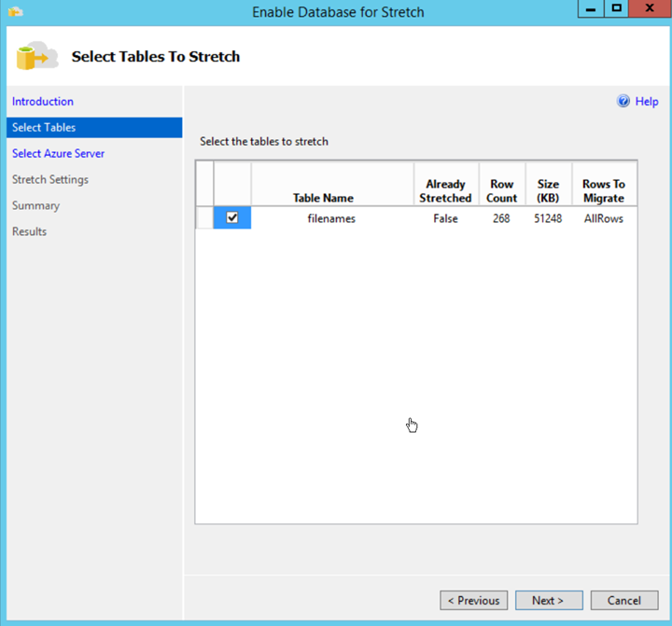
Task: Open the Stretch Settings step
Action: coord(50,179)
